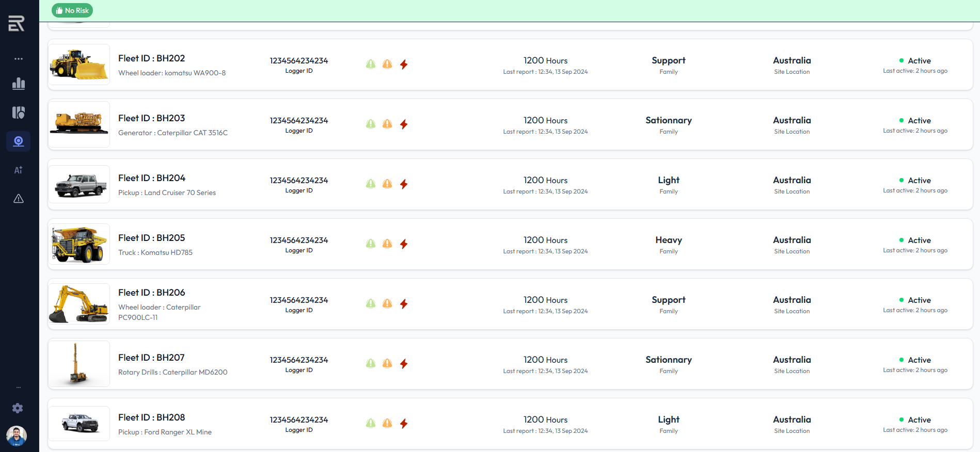Screen dimensions: 980x452
Task: Click the company logo in the sidebar
Action: 17,23
